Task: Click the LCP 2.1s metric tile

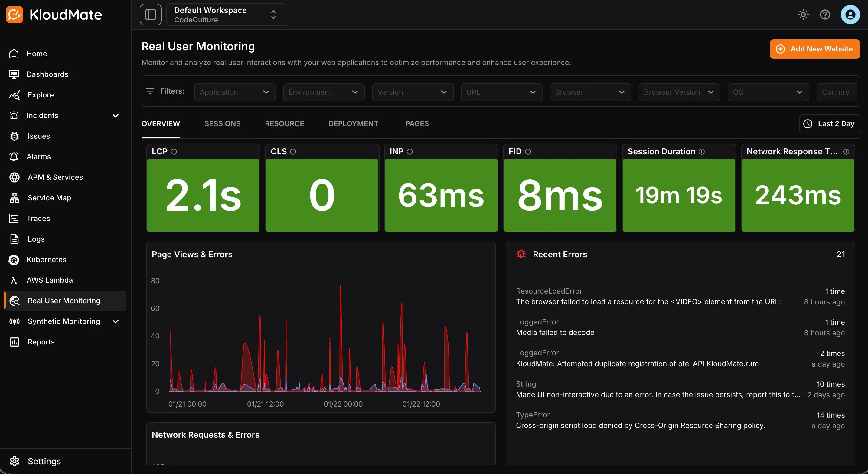Action: coord(203,195)
